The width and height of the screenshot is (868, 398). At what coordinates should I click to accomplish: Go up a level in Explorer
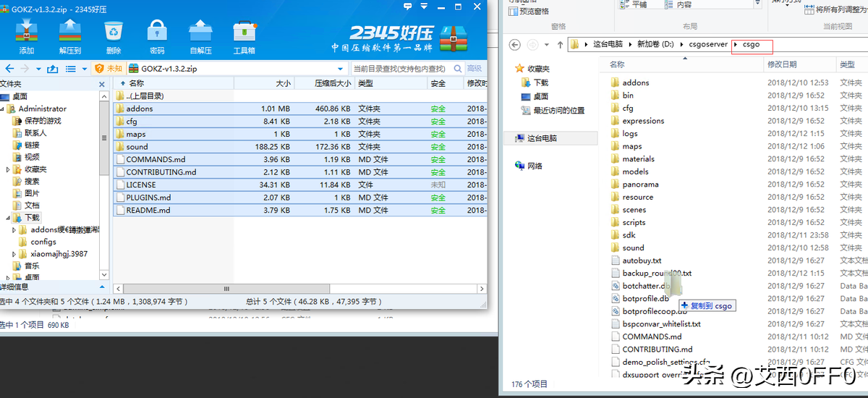click(560, 45)
